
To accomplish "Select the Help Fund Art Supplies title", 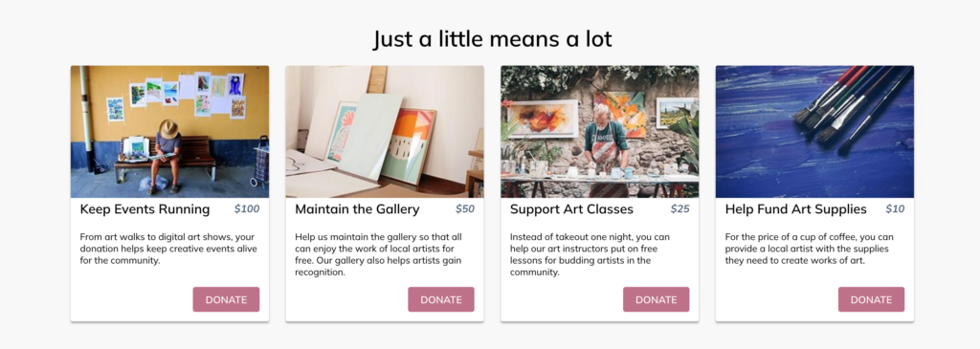I will [x=795, y=209].
